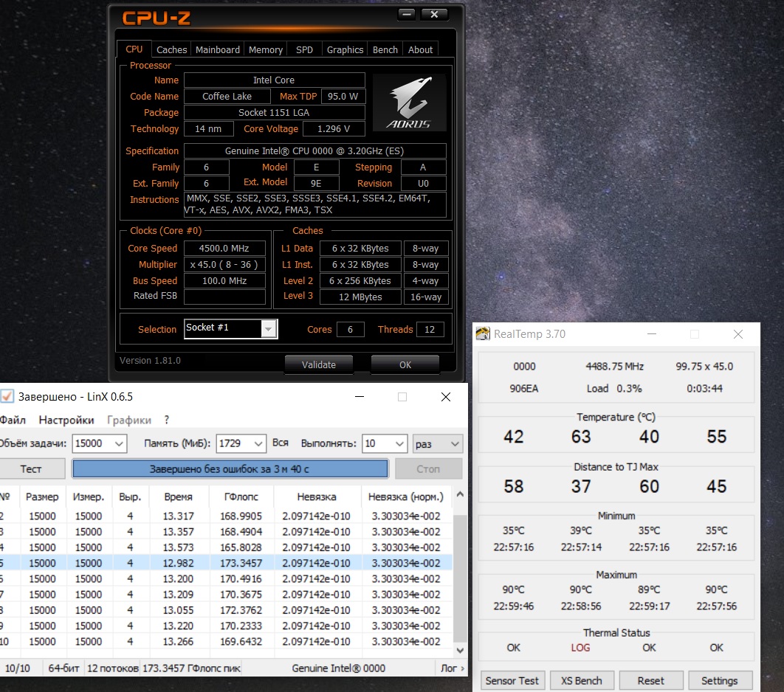Open the Графики menu in LinX
784x692 pixels.
[129, 420]
